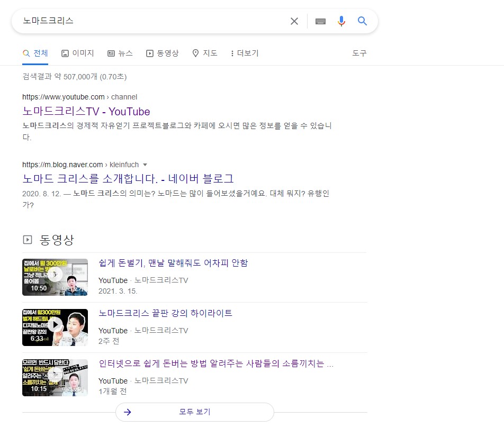Click the date 2021. 3. 15.
This screenshot has width=504, height=437.
pos(118,291)
